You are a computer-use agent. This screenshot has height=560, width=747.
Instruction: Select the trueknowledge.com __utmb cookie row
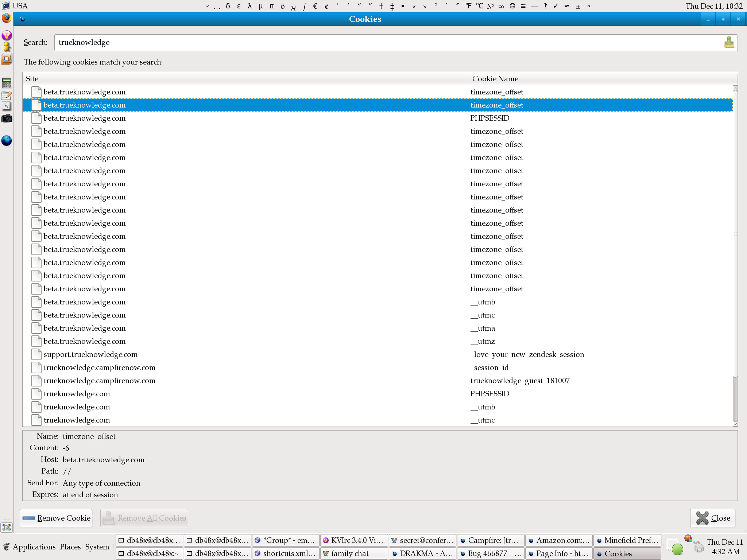coord(378,407)
